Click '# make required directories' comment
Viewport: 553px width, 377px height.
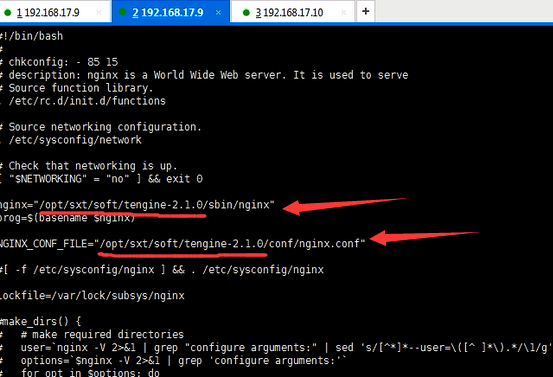coord(102,334)
